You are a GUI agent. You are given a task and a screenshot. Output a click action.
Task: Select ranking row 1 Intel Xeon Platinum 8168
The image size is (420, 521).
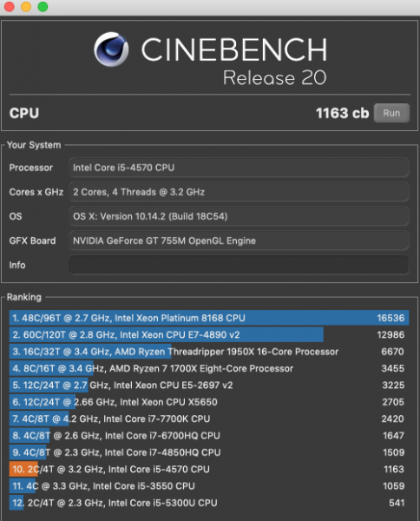(x=209, y=318)
